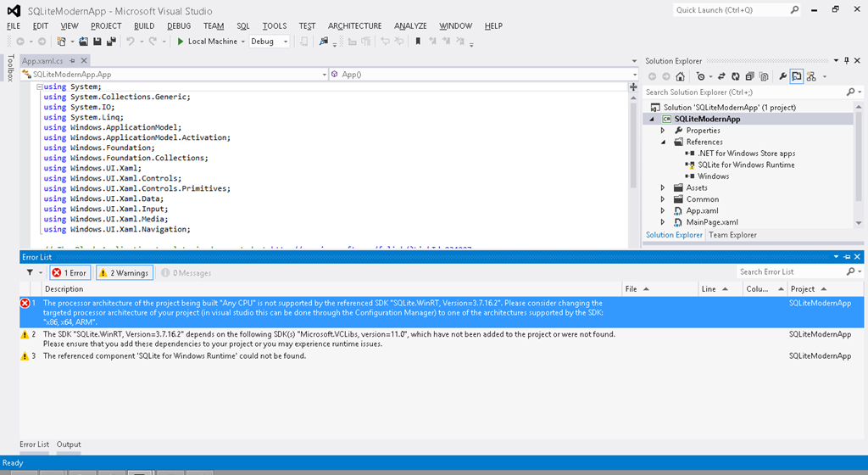Open the DEBUG menu
The height and width of the screenshot is (475, 868).
point(179,26)
